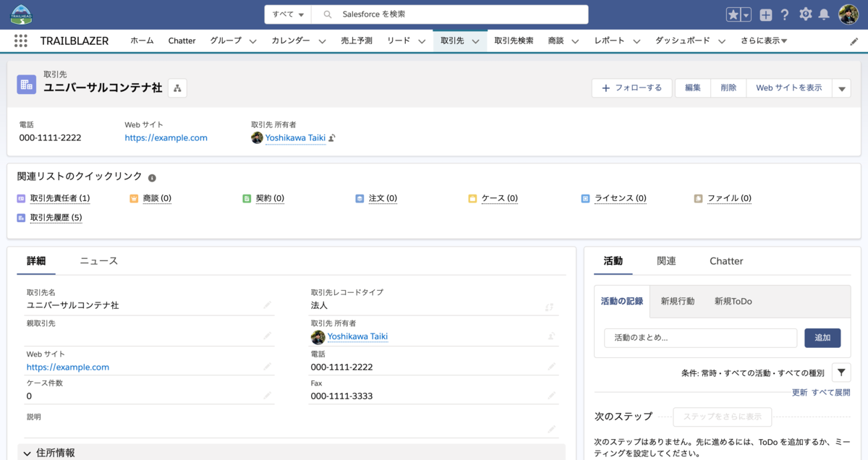Click the 編集 button
The width and height of the screenshot is (868, 460).
pos(693,88)
